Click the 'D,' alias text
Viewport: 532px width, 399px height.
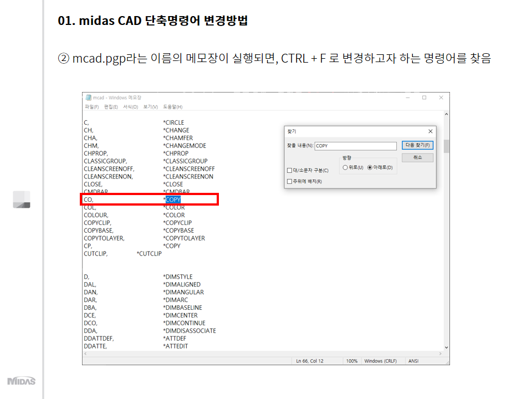point(86,277)
